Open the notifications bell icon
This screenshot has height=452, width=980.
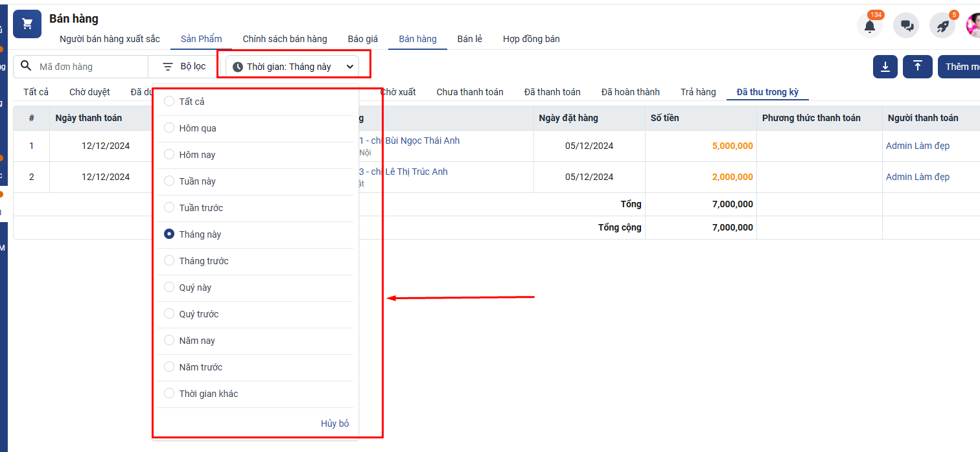[870, 26]
